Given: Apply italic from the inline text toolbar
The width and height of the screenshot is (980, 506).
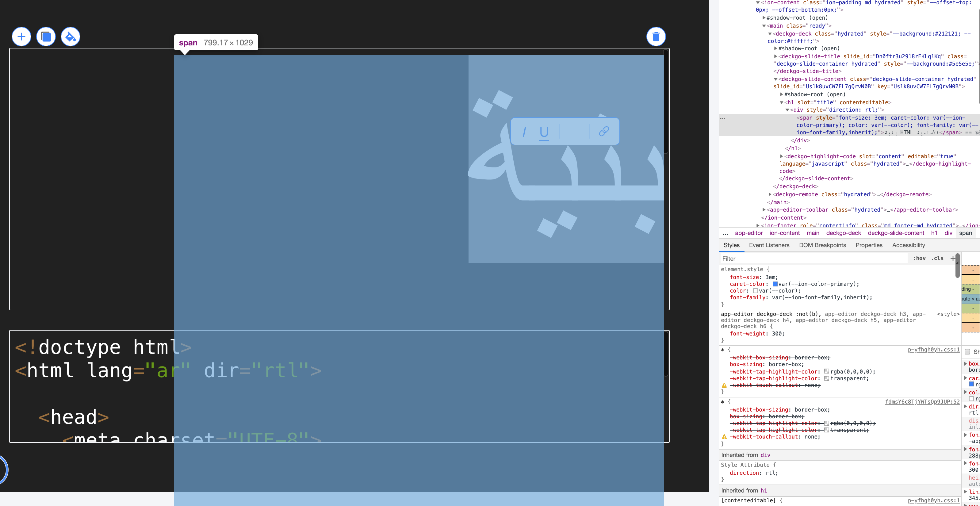Looking at the screenshot, I should coord(524,132).
